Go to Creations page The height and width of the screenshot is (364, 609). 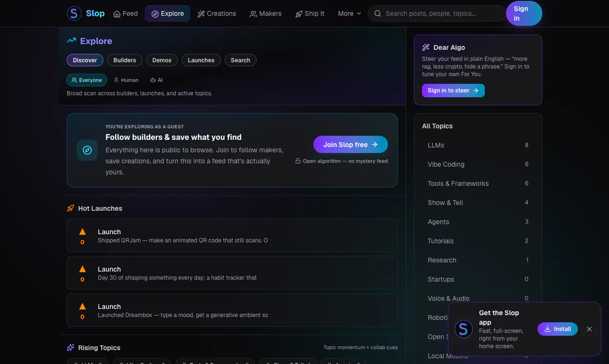tap(217, 13)
